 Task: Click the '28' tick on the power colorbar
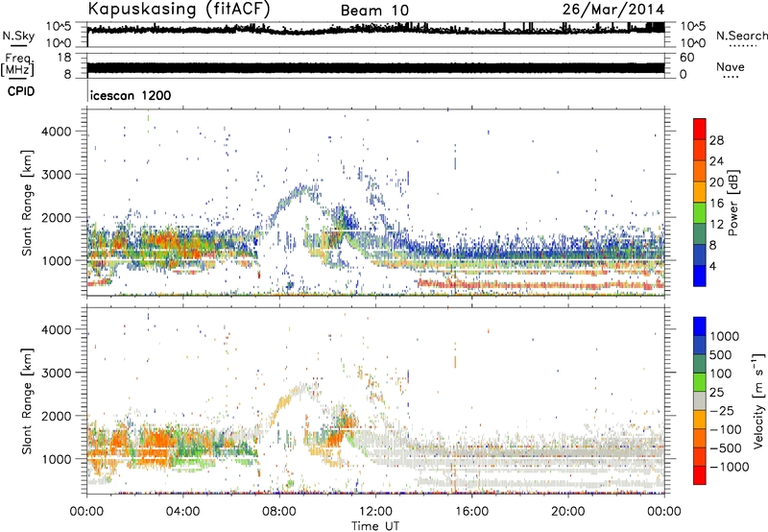(x=716, y=140)
